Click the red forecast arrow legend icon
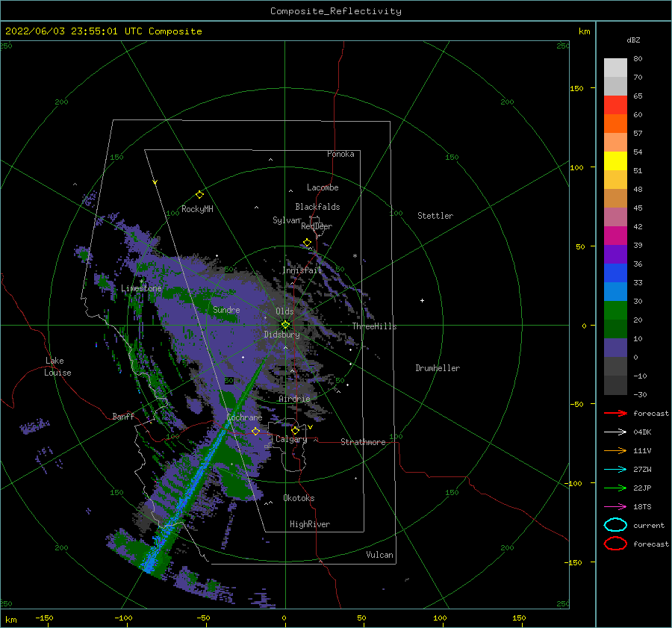This screenshot has width=672, height=628. 615,413
